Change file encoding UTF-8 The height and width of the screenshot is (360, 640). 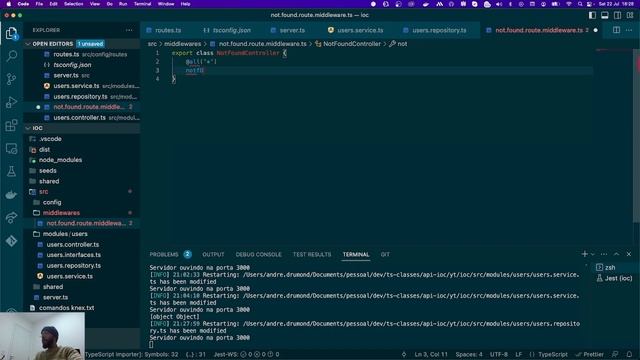pyautogui.click(x=499, y=354)
